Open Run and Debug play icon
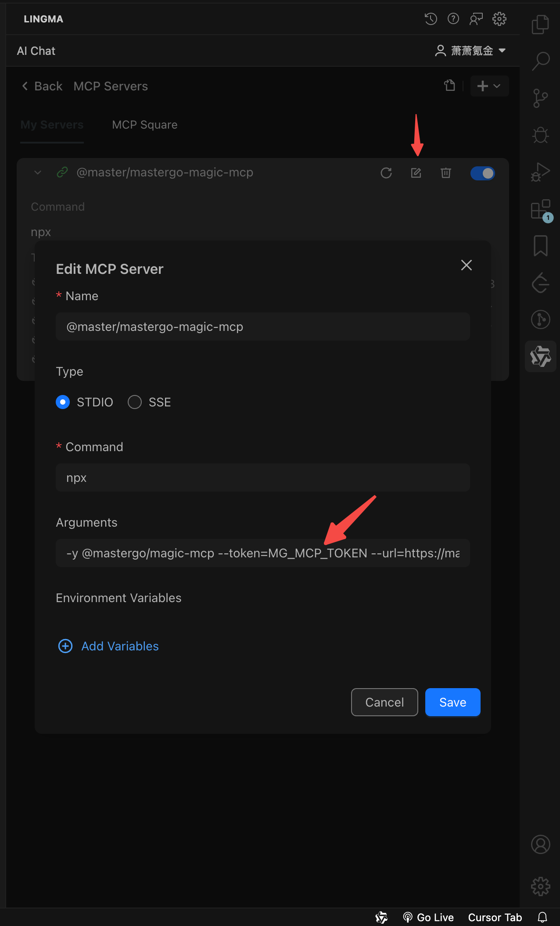560x926 pixels. click(541, 172)
